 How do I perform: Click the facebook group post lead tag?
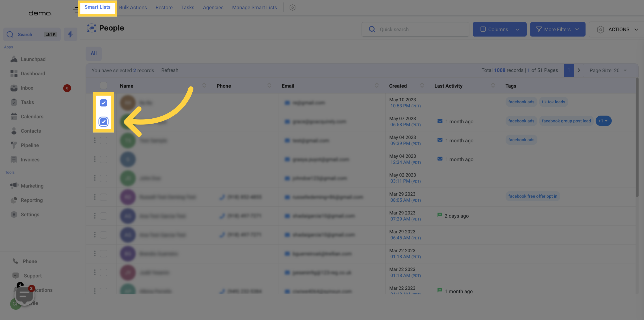566,121
